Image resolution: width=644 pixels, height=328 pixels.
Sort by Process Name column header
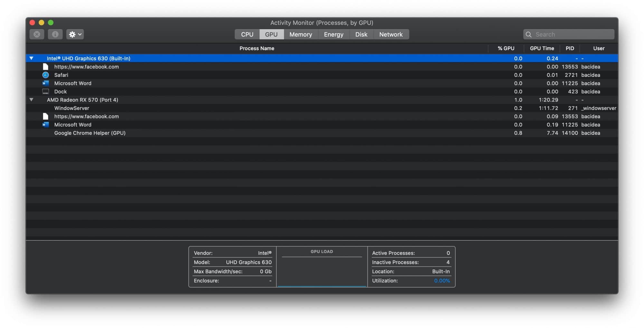click(257, 48)
